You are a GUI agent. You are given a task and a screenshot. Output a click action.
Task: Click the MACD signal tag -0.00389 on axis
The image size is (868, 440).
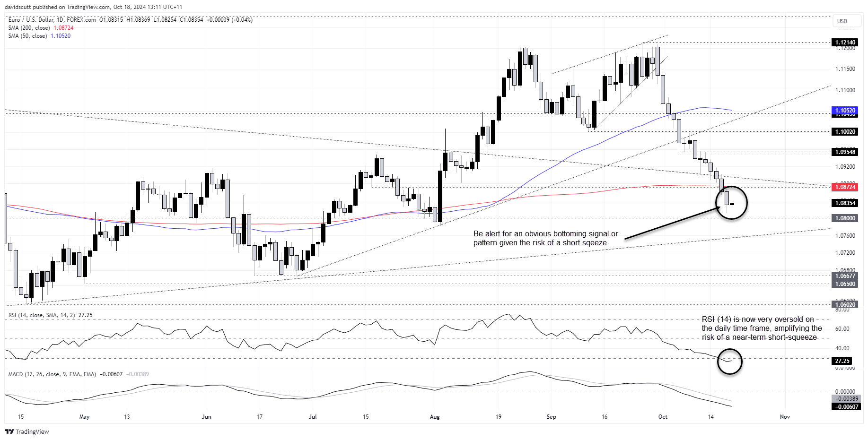(x=846, y=399)
